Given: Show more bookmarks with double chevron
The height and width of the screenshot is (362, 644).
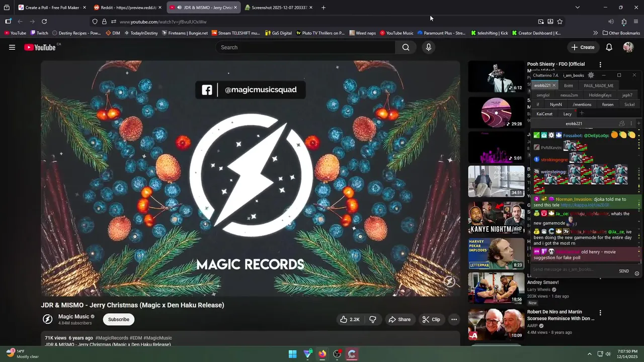Looking at the screenshot, I should click(x=596, y=33).
